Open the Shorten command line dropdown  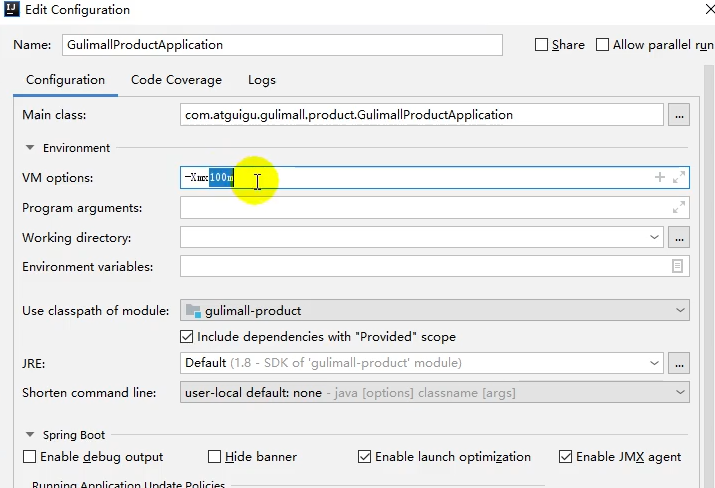pyautogui.click(x=435, y=393)
